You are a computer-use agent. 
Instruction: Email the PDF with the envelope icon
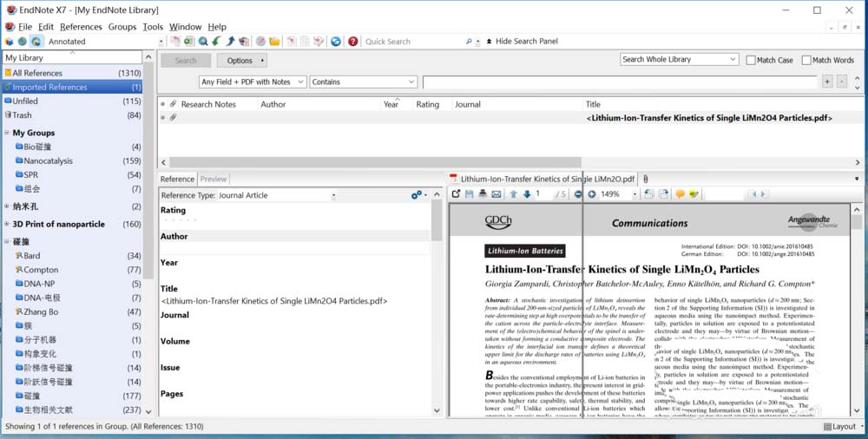(x=496, y=194)
